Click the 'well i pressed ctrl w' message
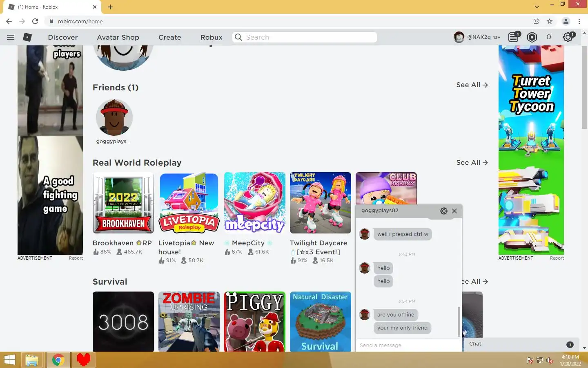This screenshot has height=368, width=588. tap(403, 234)
